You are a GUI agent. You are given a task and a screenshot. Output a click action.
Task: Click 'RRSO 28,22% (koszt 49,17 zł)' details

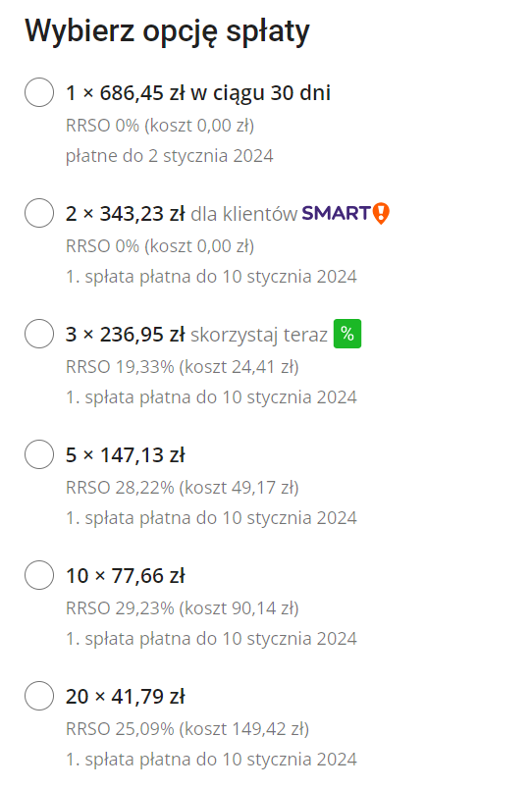click(183, 488)
